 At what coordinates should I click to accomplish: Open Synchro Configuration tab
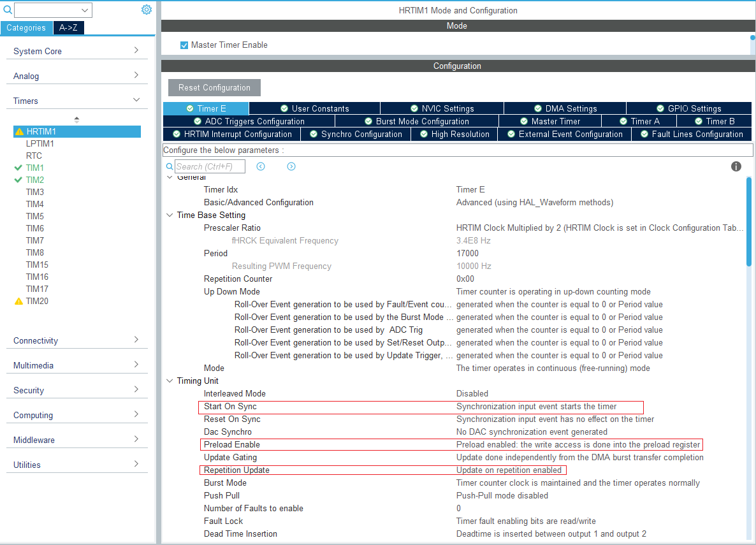(356, 134)
